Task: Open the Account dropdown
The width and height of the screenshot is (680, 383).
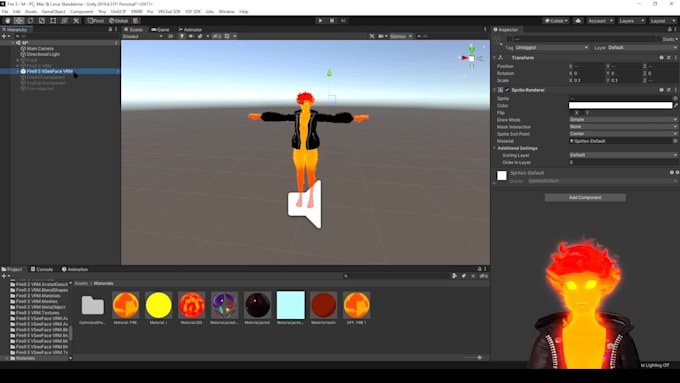Action: click(600, 20)
